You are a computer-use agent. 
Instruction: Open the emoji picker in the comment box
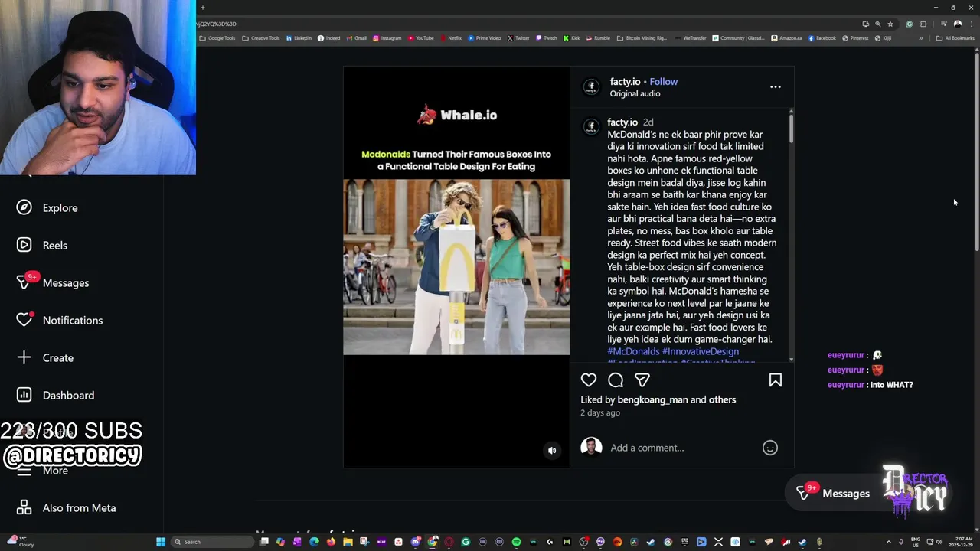[x=769, y=448]
